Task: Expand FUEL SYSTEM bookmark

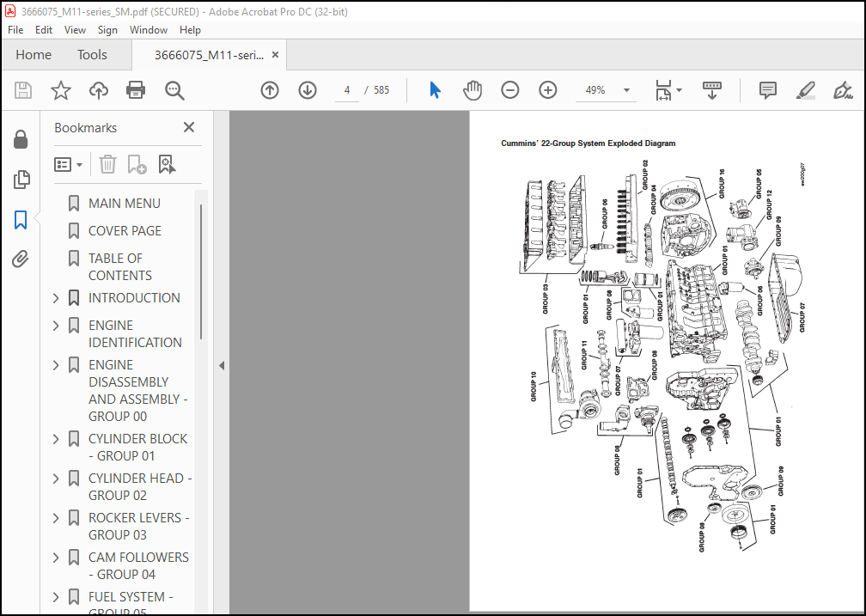Action: pyautogui.click(x=56, y=597)
